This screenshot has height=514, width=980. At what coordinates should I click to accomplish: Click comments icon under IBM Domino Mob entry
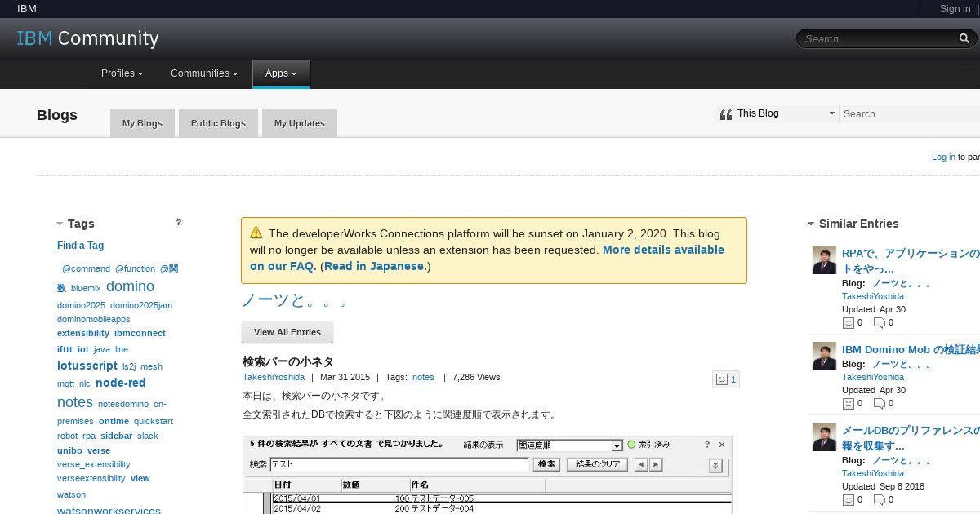[x=879, y=403]
